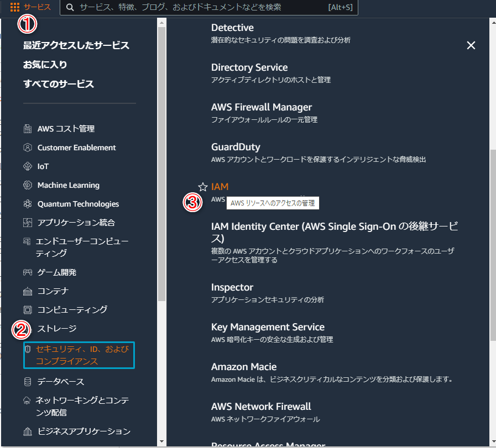Click the サービス text in top bar
Image resolution: width=496 pixels, height=448 pixels.
click(37, 7)
